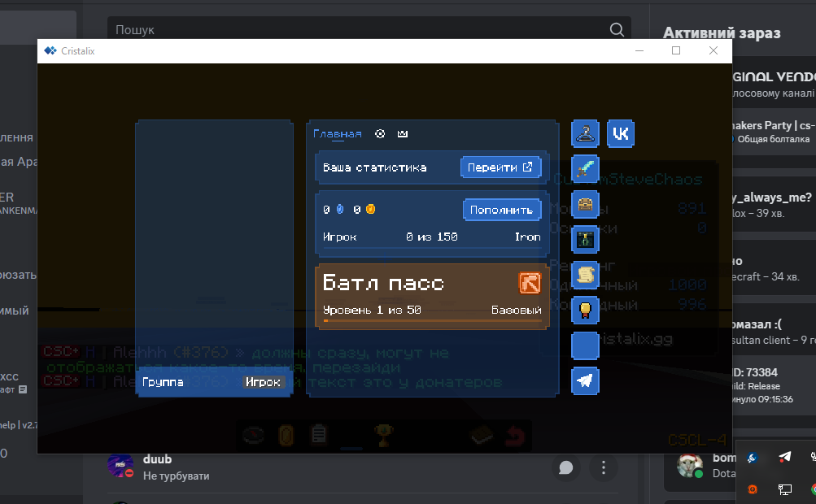Click the Ваша статистика label

pyautogui.click(x=375, y=167)
